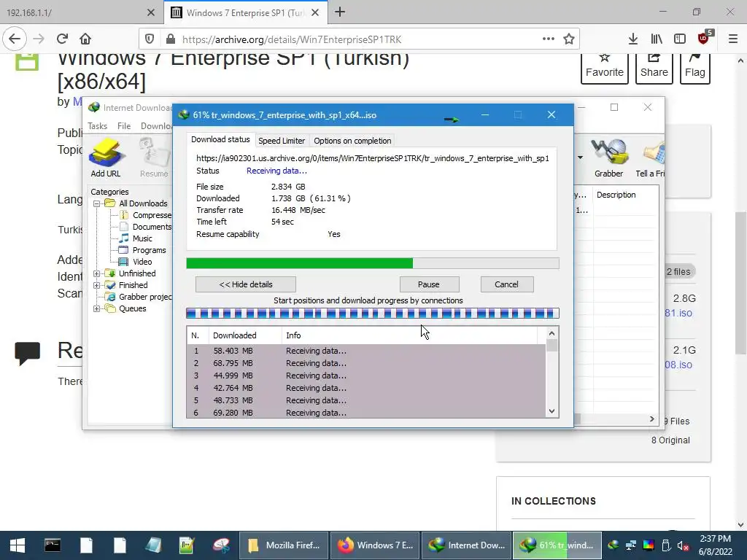
Task: Click the 2 files badge on page
Action: (678, 272)
